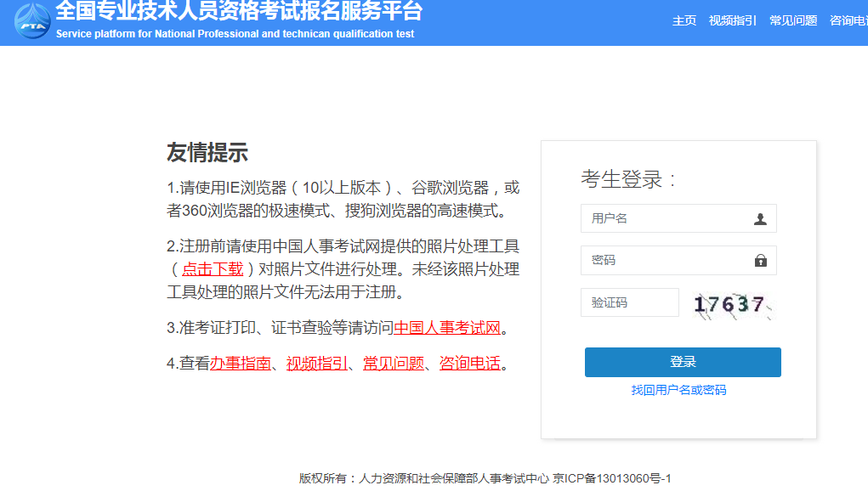The width and height of the screenshot is (868, 491).
Task: Open 找回用户名或密码 recovery link
Action: point(678,391)
